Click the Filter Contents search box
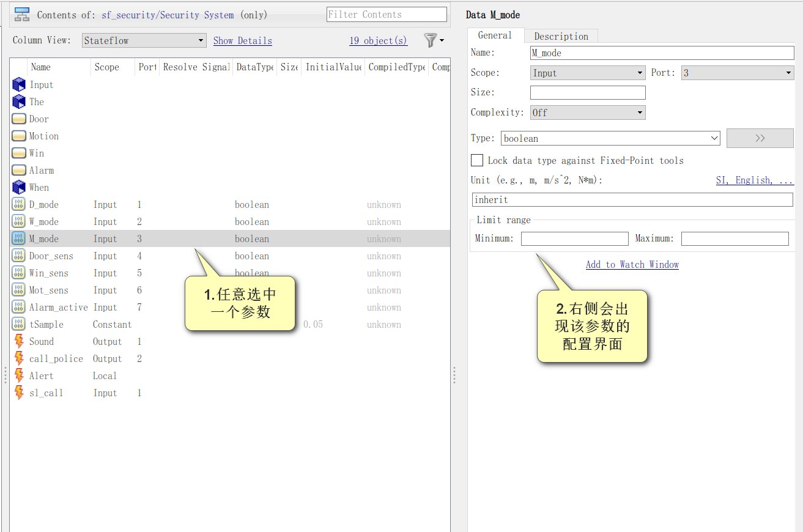The image size is (803, 532). tap(387, 13)
